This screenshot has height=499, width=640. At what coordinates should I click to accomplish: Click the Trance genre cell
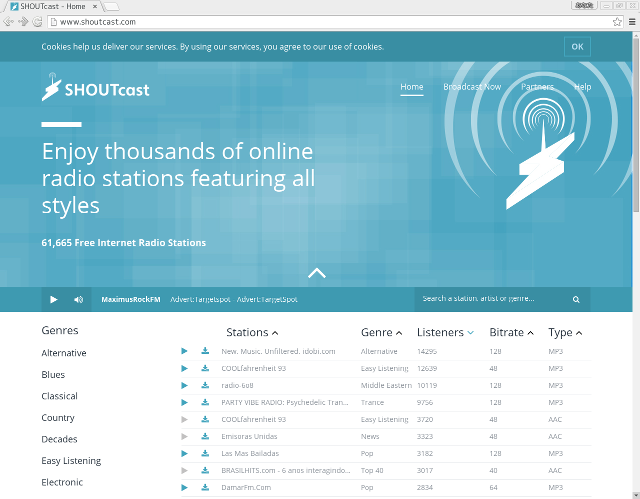pos(372,403)
